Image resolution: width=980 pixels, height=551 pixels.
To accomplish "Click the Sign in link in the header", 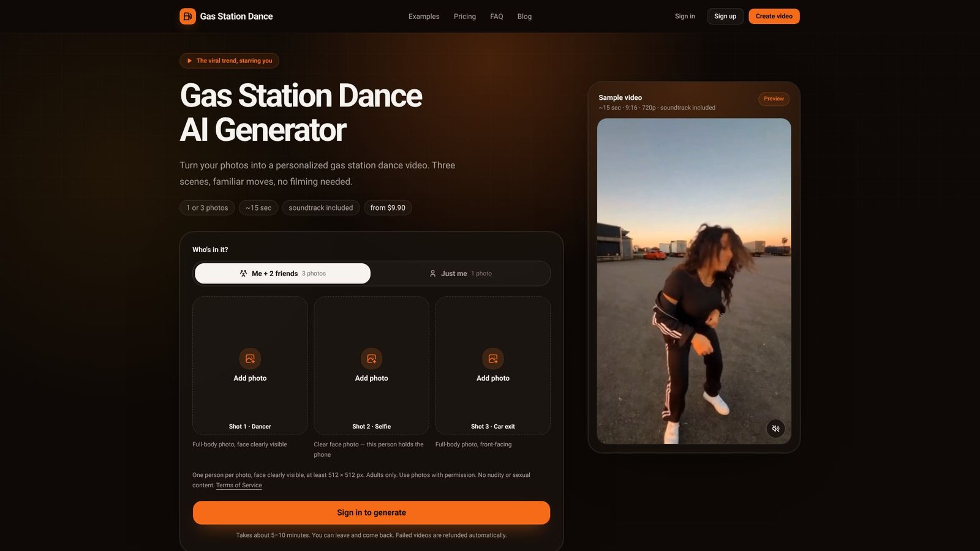I will [x=685, y=17].
